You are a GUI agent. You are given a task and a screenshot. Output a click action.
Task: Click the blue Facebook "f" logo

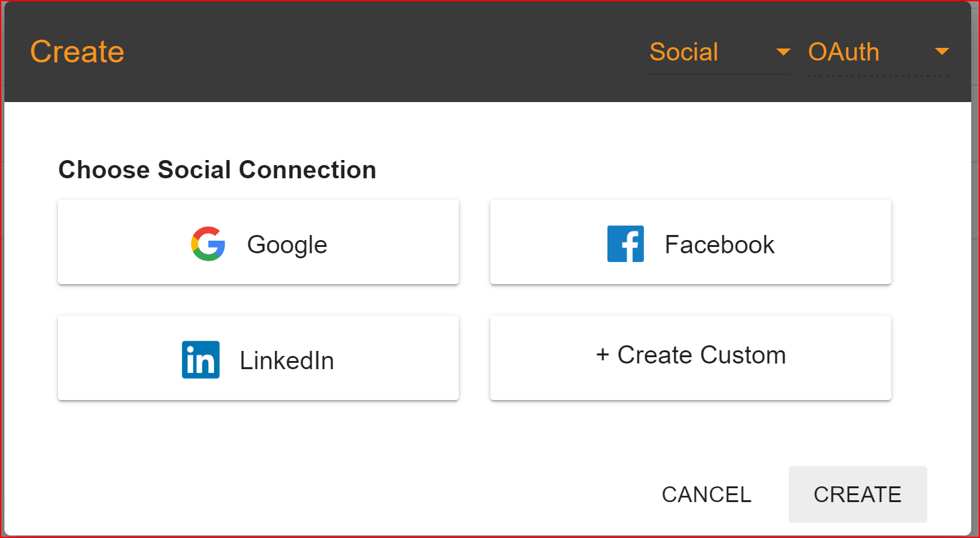625,244
